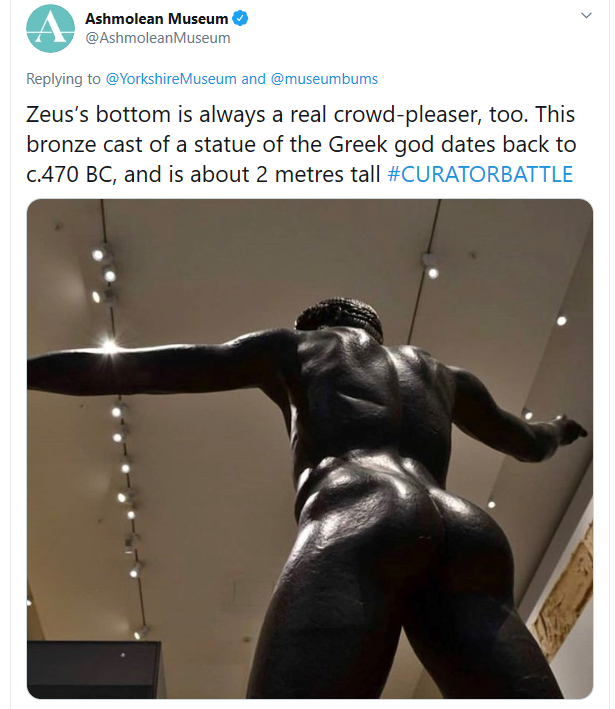The width and height of the screenshot is (615, 709).
Task: Click the white letter A inside the avatar
Action: [51, 28]
